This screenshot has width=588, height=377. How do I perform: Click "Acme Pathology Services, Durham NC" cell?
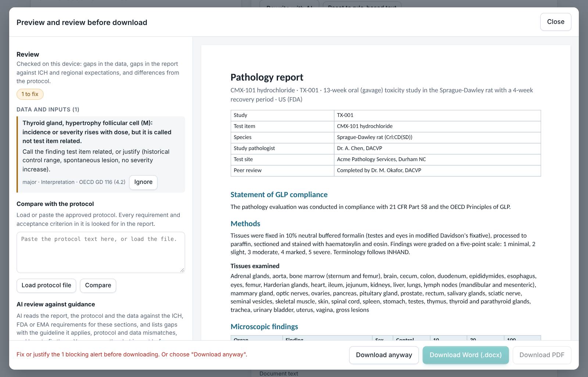tap(437, 159)
